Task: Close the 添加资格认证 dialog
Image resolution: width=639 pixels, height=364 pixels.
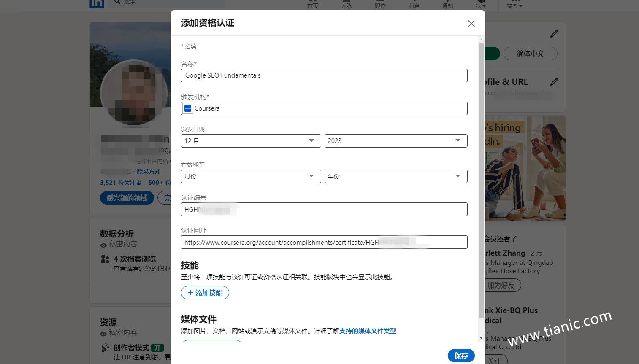Action: pos(471,24)
